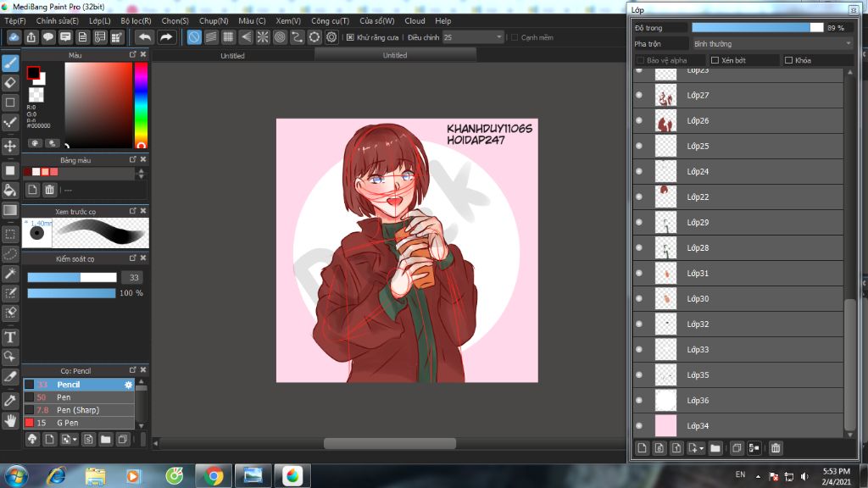Select layer Lớp31
The image size is (868, 488).
738,274
